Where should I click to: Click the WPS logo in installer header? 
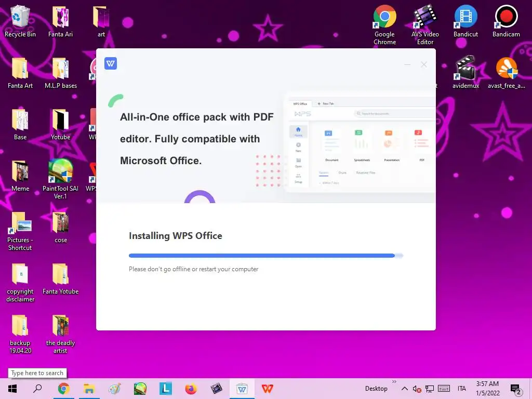111,63
